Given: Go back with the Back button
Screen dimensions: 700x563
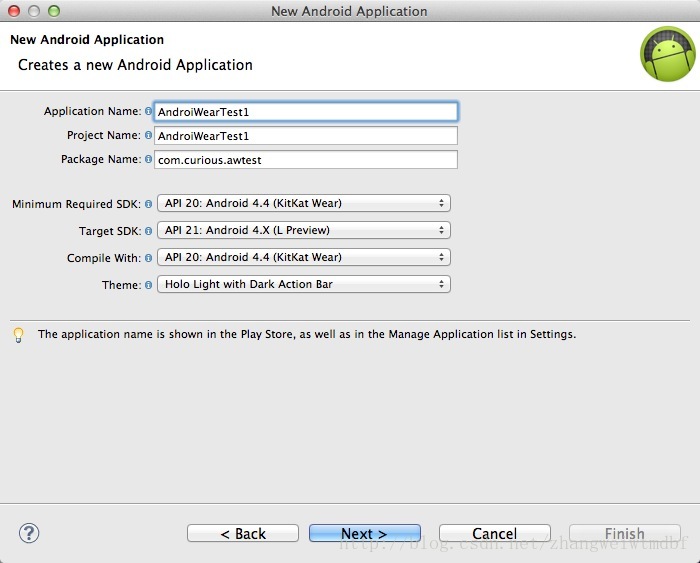Looking at the screenshot, I should click(x=243, y=533).
